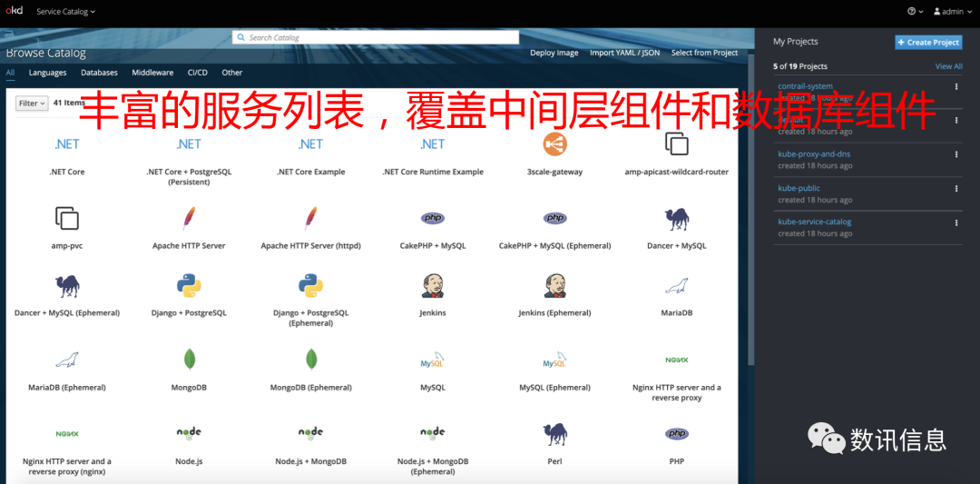Click the okd logo

click(x=14, y=11)
